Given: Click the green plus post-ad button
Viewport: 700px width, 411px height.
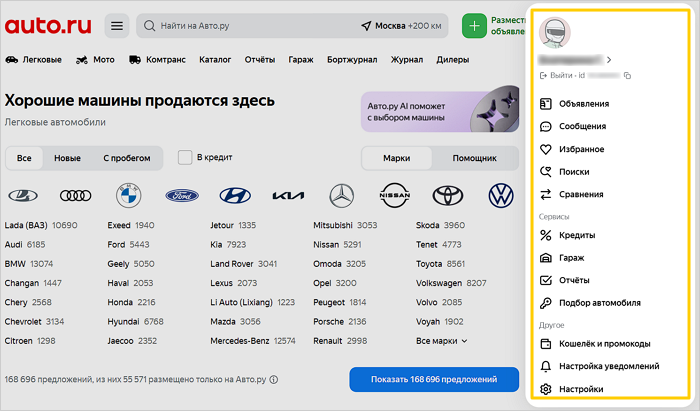Looking at the screenshot, I should tap(474, 26).
